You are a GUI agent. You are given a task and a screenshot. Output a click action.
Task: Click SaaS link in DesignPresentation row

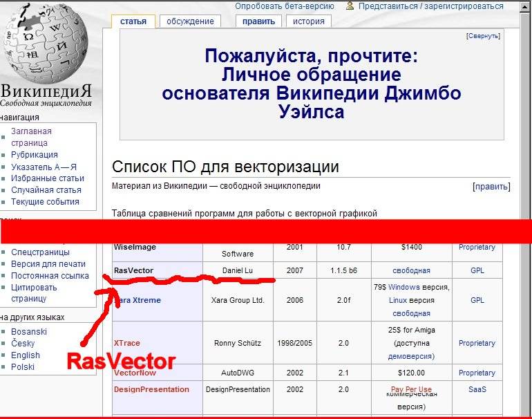tap(477, 389)
